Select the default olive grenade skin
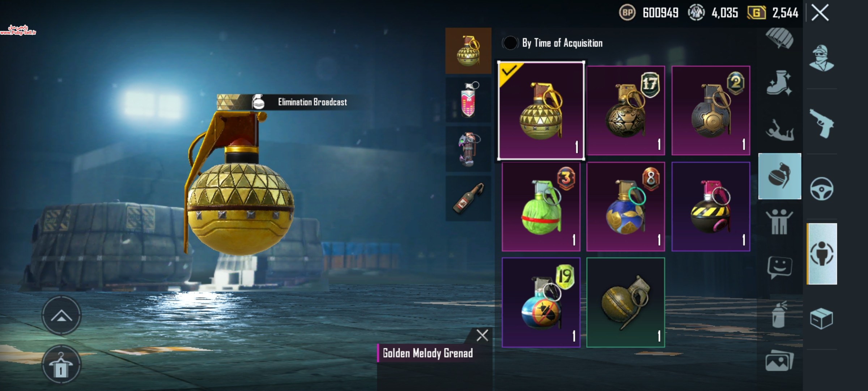The width and height of the screenshot is (868, 391). pyautogui.click(x=626, y=302)
